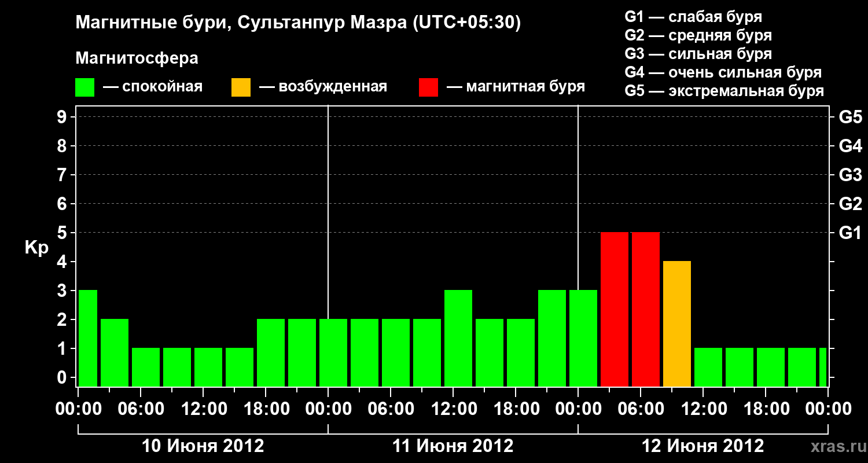Click the red 'магнитная буря' legend swatch

(429, 87)
